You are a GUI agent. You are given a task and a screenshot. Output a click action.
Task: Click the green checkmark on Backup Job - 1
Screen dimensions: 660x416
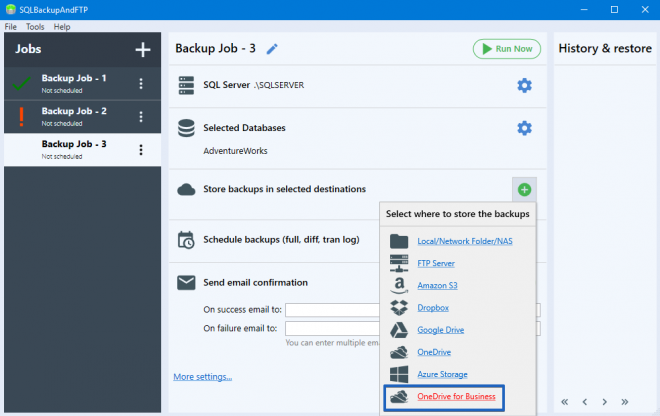coord(21,83)
